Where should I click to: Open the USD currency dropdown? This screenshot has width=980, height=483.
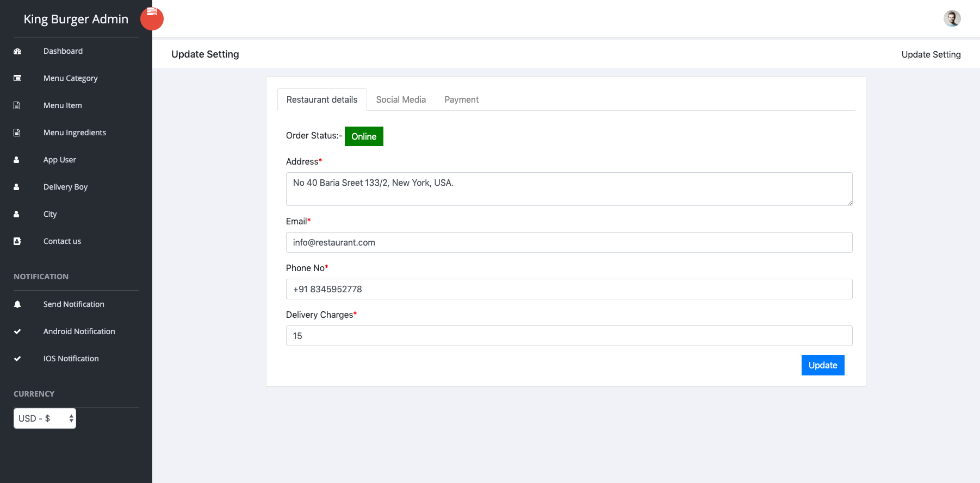(45, 418)
